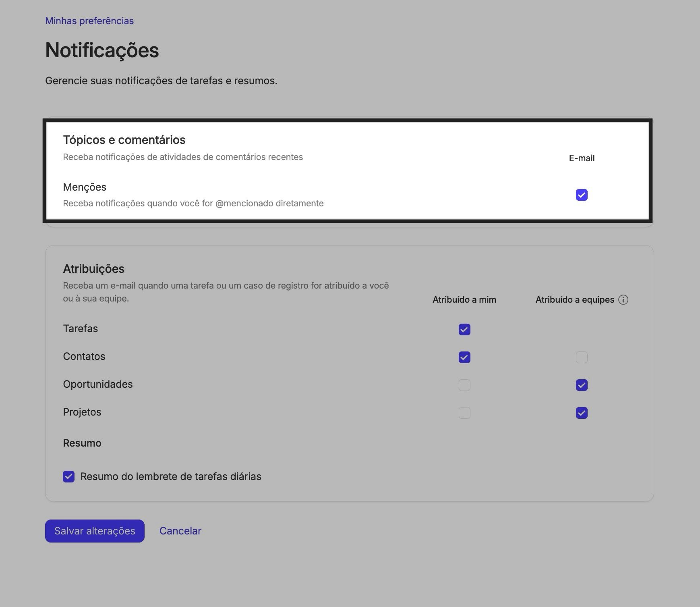
Task: Enable Oportunidades Atribuído a mim checkbox
Action: pyautogui.click(x=464, y=385)
